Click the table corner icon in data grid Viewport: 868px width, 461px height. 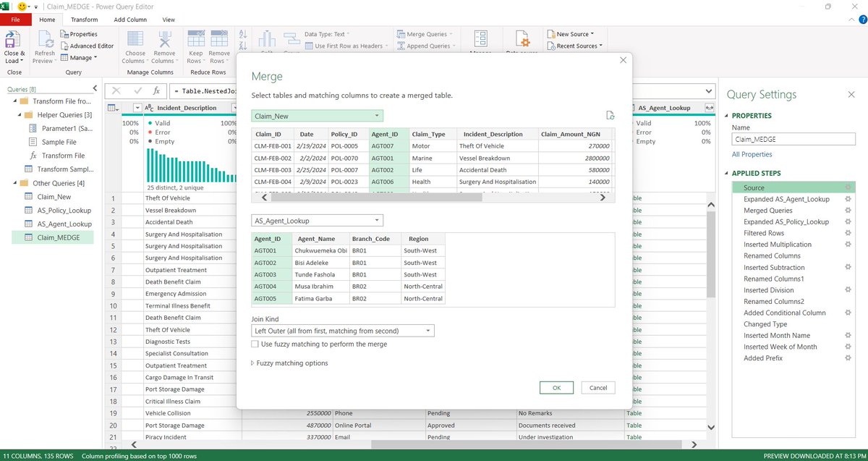pyautogui.click(x=113, y=108)
